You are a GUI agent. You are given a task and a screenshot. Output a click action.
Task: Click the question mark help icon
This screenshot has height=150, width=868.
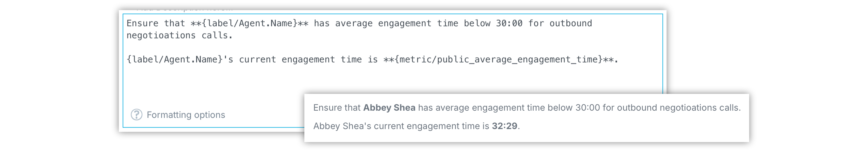pyautogui.click(x=137, y=115)
